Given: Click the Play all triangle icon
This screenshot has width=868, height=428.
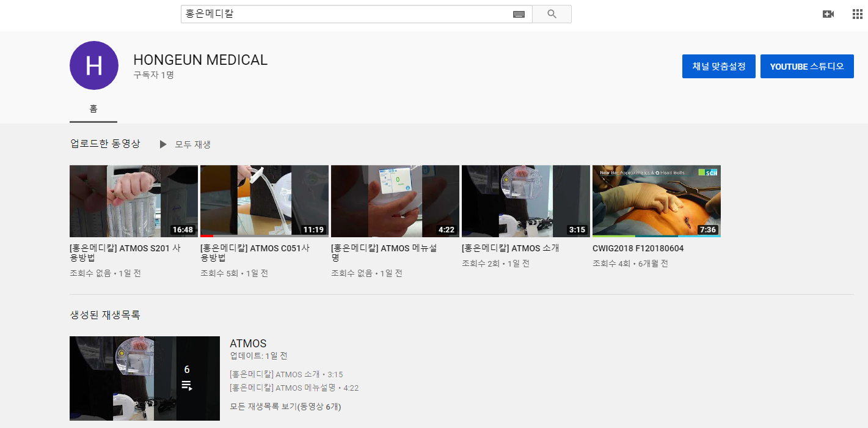Looking at the screenshot, I should tap(163, 144).
